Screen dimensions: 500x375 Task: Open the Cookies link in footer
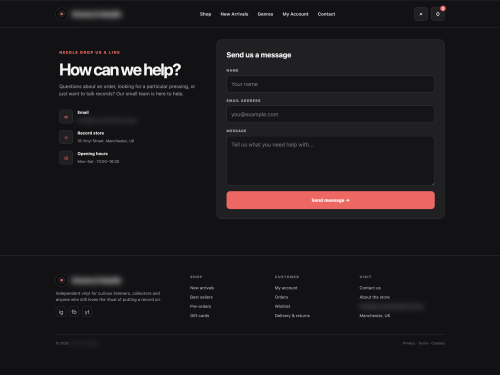[438, 343]
